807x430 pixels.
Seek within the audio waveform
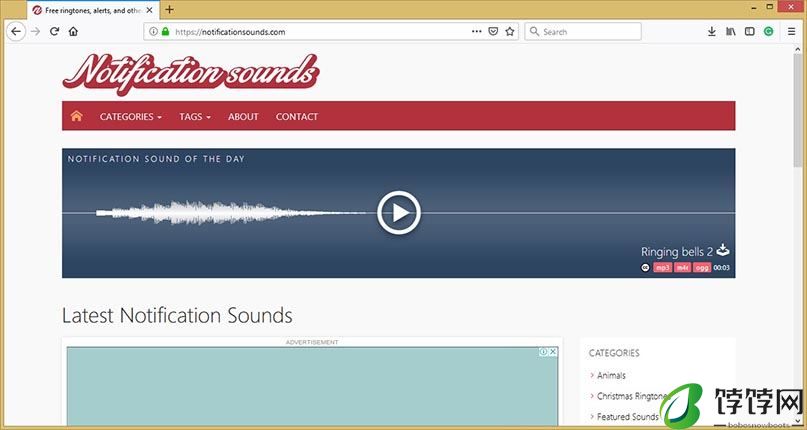[x=232, y=213]
